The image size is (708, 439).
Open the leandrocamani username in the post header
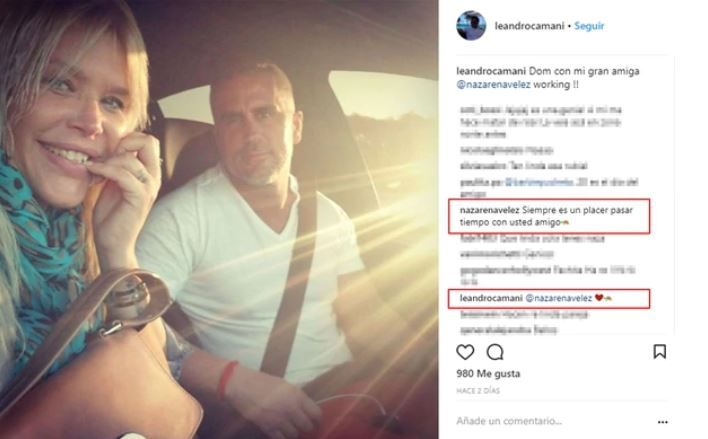coord(529,26)
